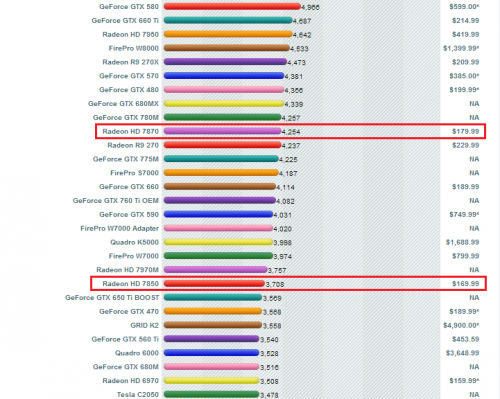Click the purple bar for Radeon HD 7870

coord(222,131)
